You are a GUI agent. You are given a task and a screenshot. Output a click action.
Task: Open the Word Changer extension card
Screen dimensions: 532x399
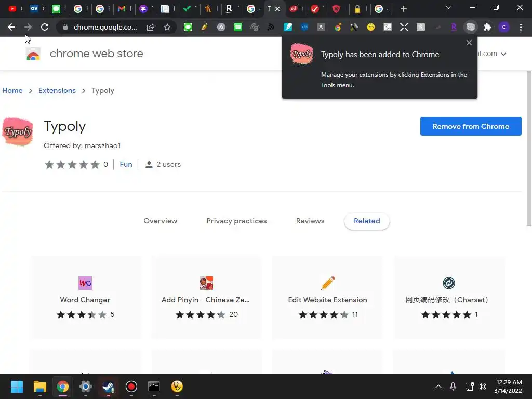click(86, 297)
